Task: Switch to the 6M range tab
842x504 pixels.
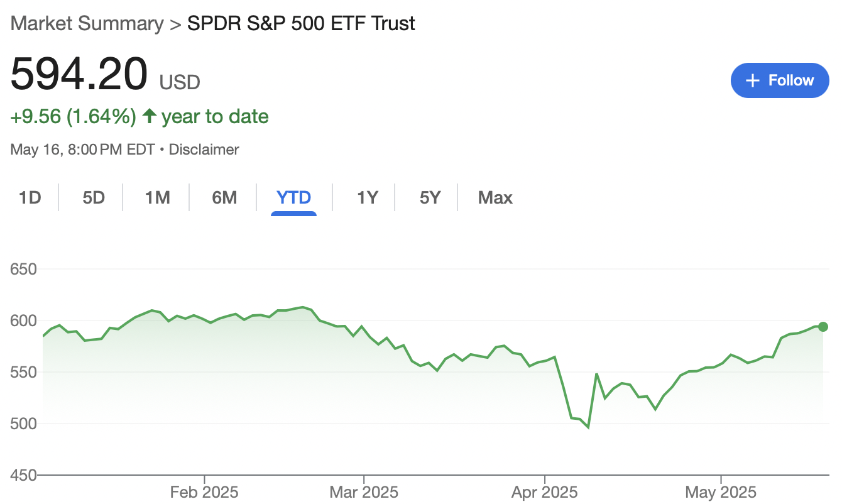Action: pyautogui.click(x=224, y=198)
